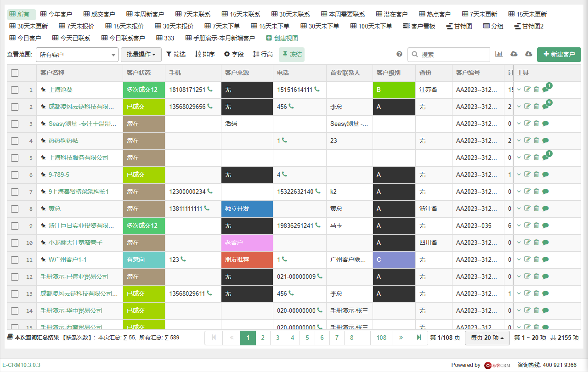The image size is (588, 372).
Task: Click the pink 老客户 source cell
Action: click(x=247, y=242)
